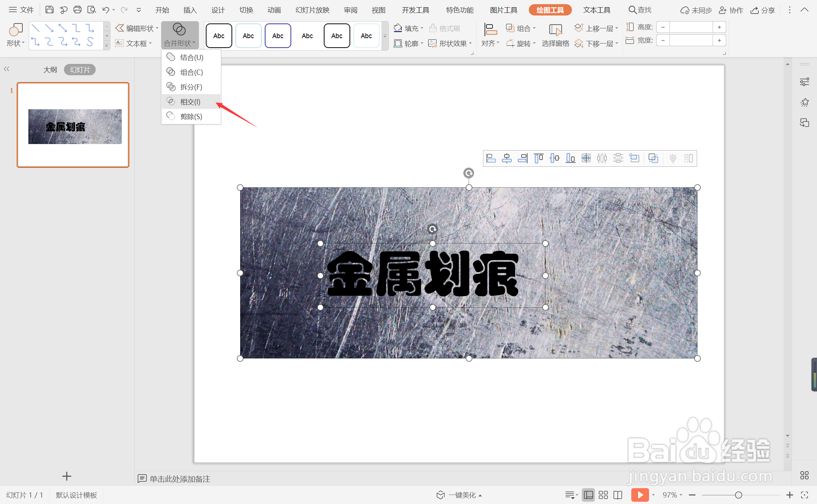Screen dimensions: 817x504
Task: Switch to slide sorter view
Action: tap(603, 495)
